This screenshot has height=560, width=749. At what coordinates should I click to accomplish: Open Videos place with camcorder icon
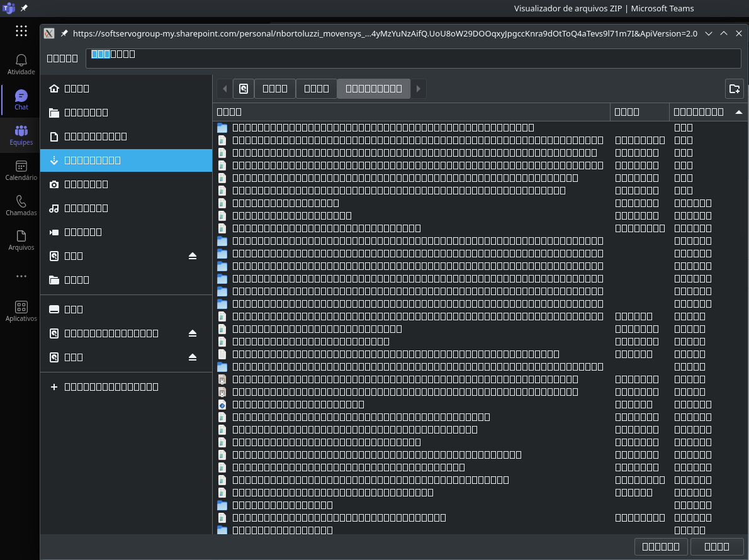126,232
